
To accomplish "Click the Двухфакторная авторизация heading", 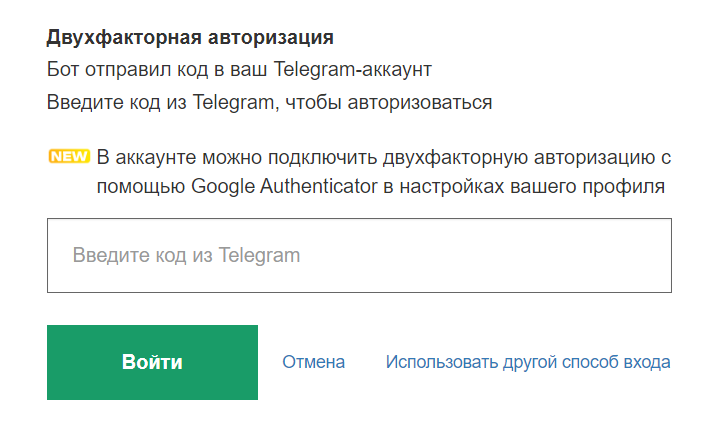I will pyautogui.click(x=190, y=39).
